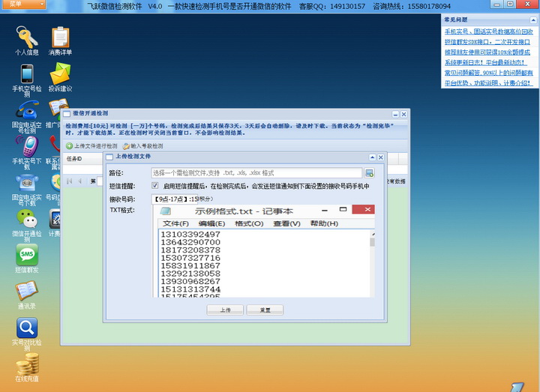540x392 pixels.
Task: Click 上传文件进行检测 toolbar item
Action: 91,146
